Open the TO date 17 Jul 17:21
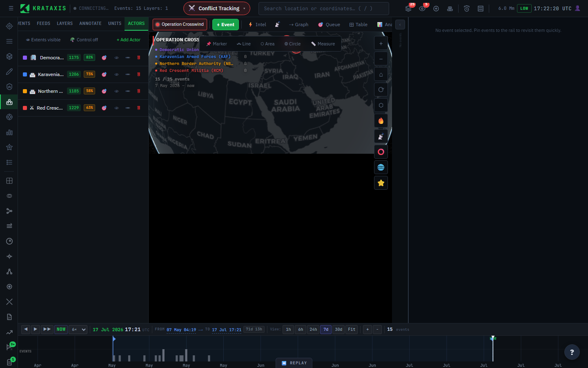The height and width of the screenshot is (368, 588). (x=227, y=330)
